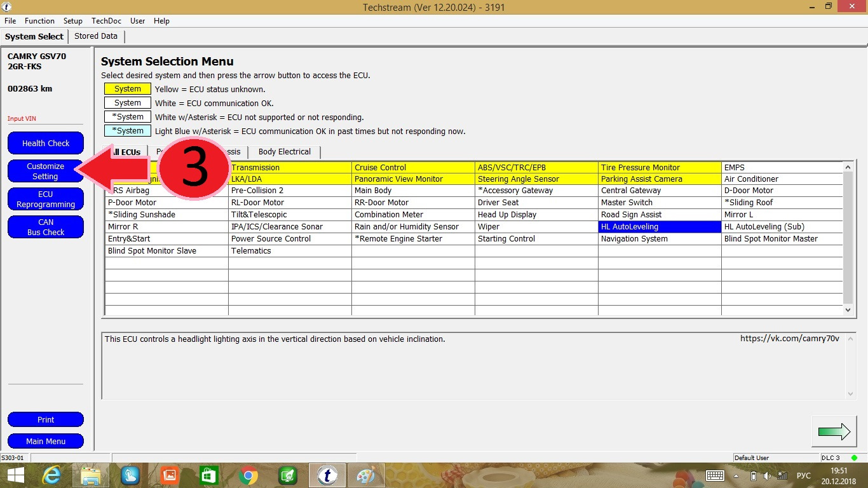Click ECU table scrollbar up arrow
This screenshot has height=488, width=868.
coord(848,167)
